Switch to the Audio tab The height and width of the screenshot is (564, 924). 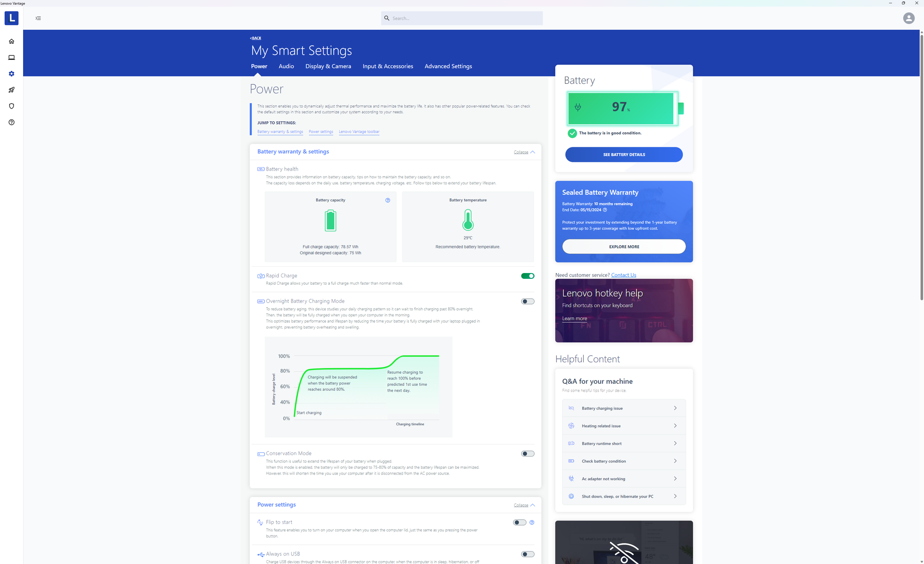(x=286, y=66)
